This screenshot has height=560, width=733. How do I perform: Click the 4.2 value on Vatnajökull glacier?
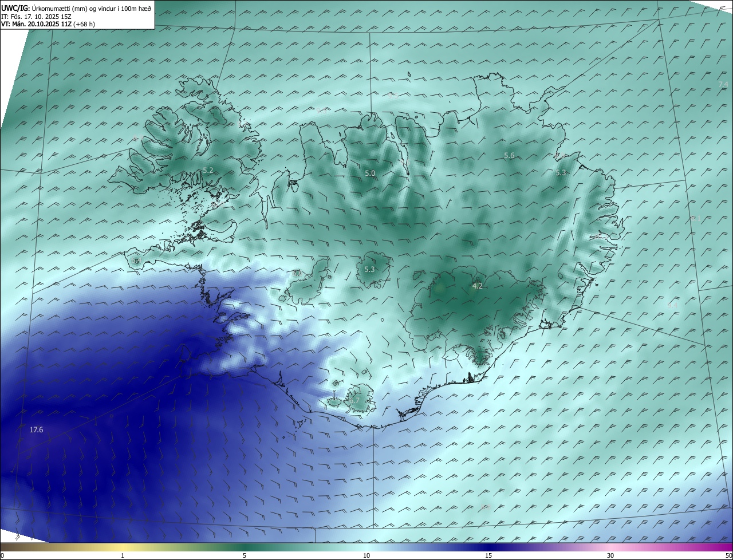tap(477, 286)
